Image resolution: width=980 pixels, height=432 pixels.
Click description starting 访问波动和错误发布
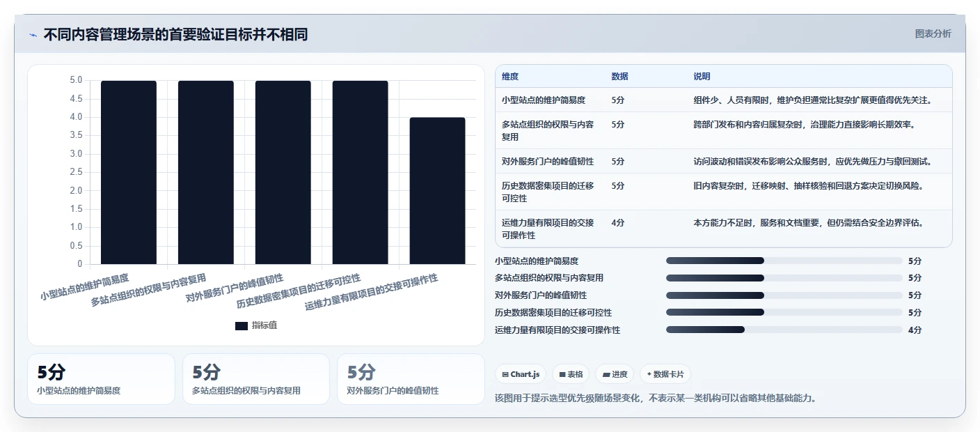[x=812, y=161]
